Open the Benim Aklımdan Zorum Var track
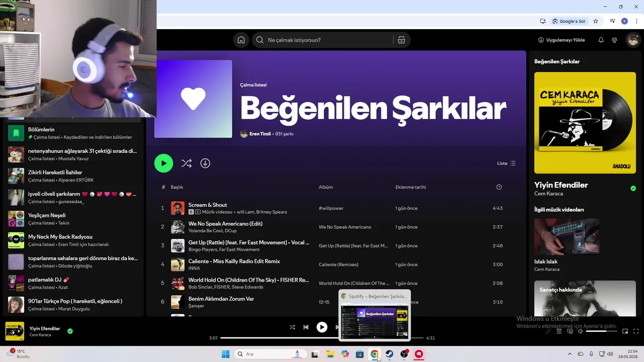This screenshot has width=644, height=362. [x=221, y=299]
